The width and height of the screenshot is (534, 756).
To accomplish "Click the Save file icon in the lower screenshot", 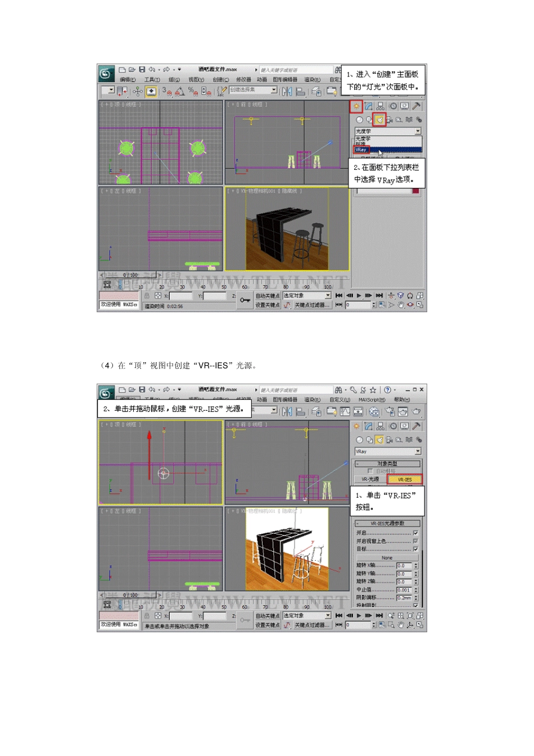I will (x=142, y=389).
